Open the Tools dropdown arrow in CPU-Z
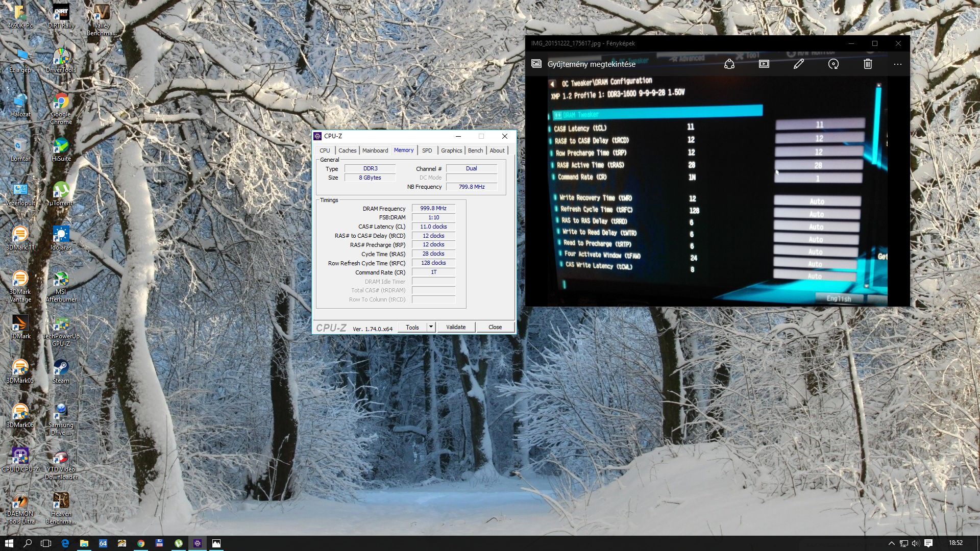The height and width of the screenshot is (551, 980). (431, 327)
